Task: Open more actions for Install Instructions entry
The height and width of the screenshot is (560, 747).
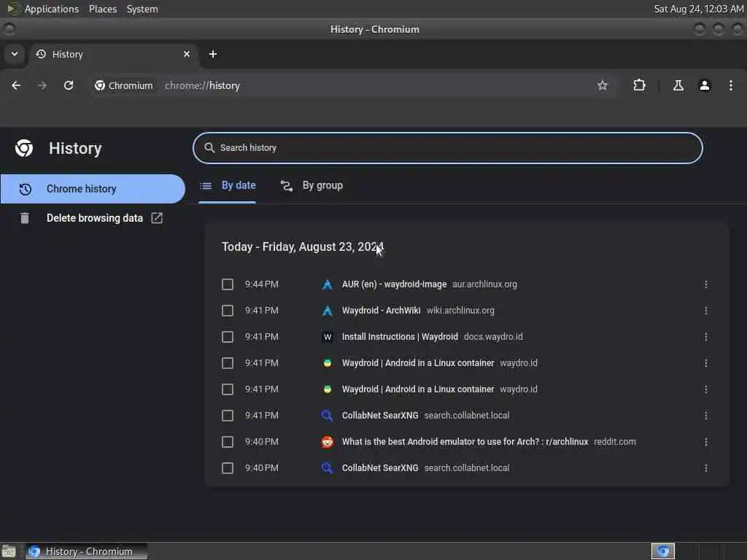Action: 705,337
